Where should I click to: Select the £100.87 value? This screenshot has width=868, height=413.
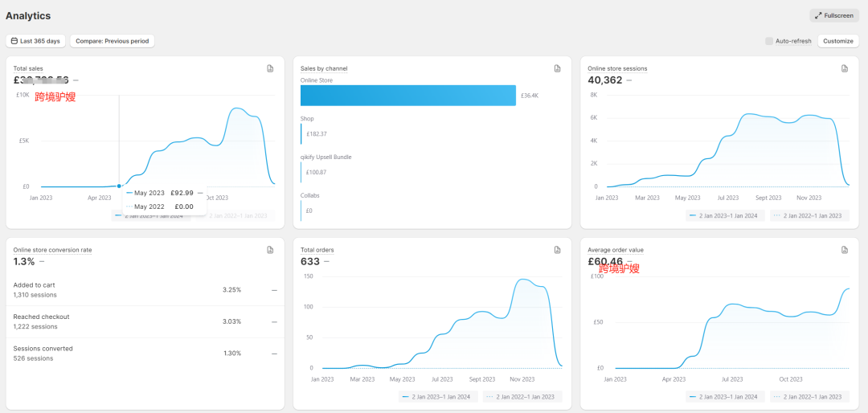pos(317,172)
